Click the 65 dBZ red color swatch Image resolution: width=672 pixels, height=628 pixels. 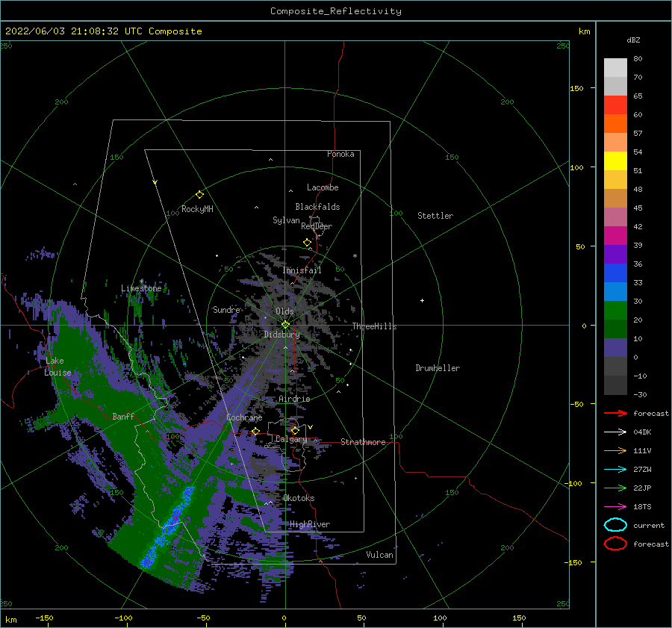click(615, 105)
